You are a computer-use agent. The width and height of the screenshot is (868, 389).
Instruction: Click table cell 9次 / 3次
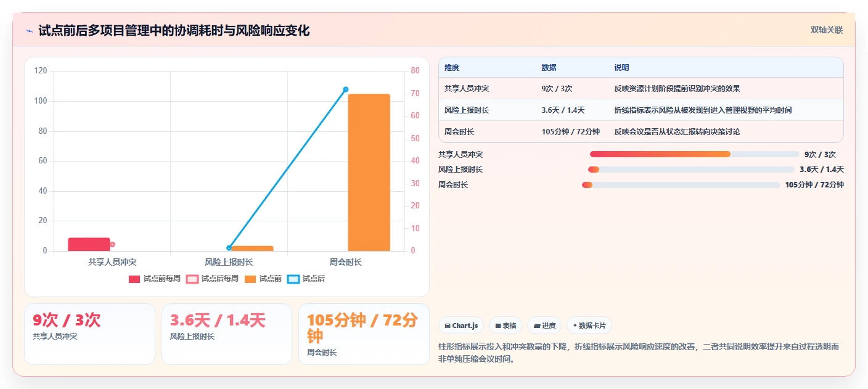click(557, 89)
